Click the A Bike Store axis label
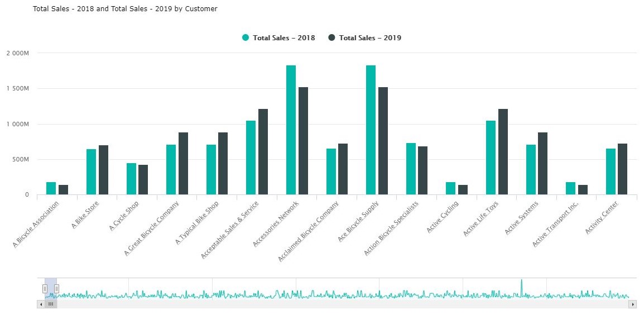 click(x=85, y=215)
